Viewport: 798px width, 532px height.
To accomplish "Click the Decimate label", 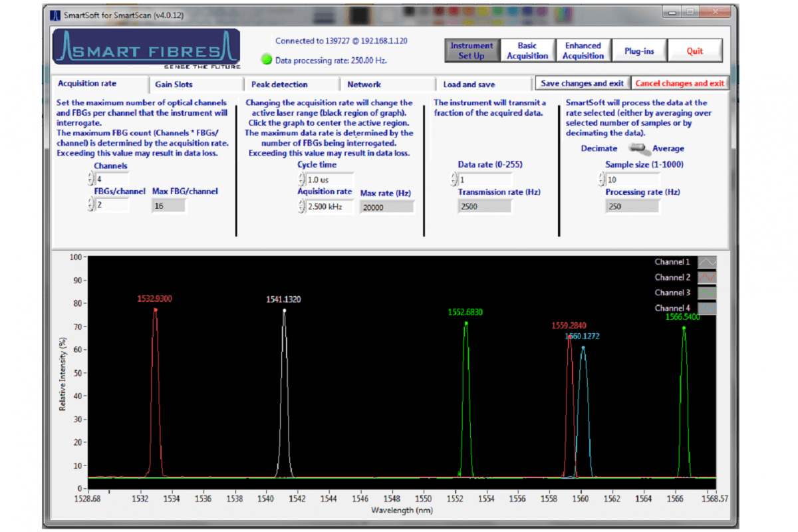I will coord(599,149).
